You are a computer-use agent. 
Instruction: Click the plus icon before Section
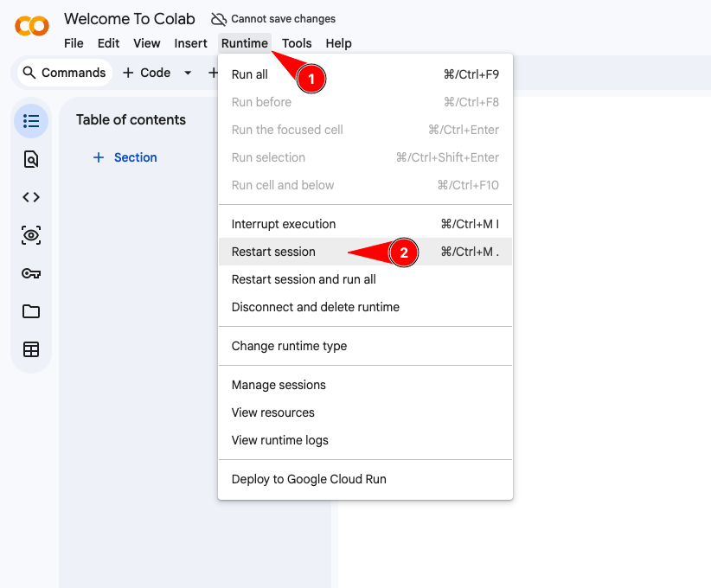click(99, 157)
